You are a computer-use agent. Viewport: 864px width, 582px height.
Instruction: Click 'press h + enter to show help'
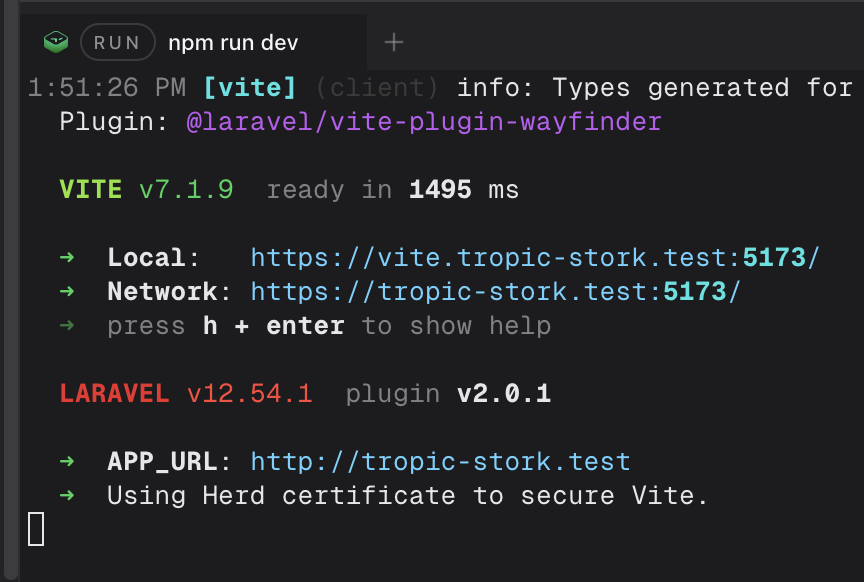pyautogui.click(x=329, y=326)
